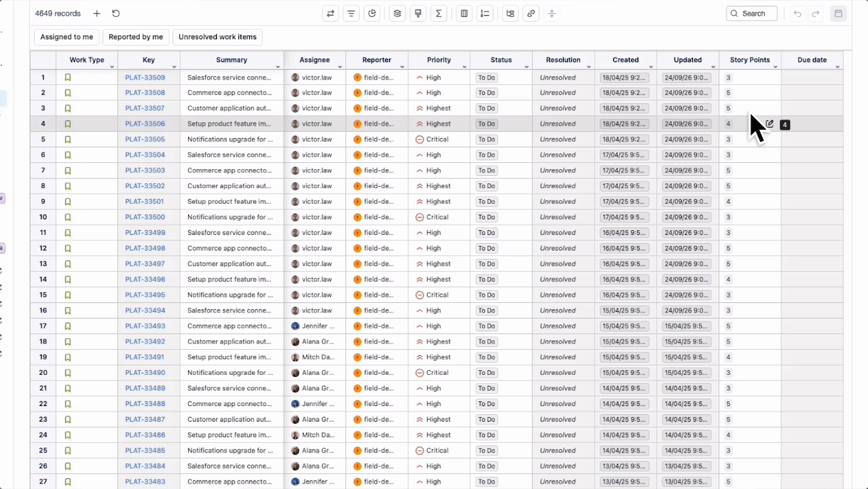Open the Assignee column dropdown arrow
Screen dimensions: 868x489
click(x=340, y=67)
